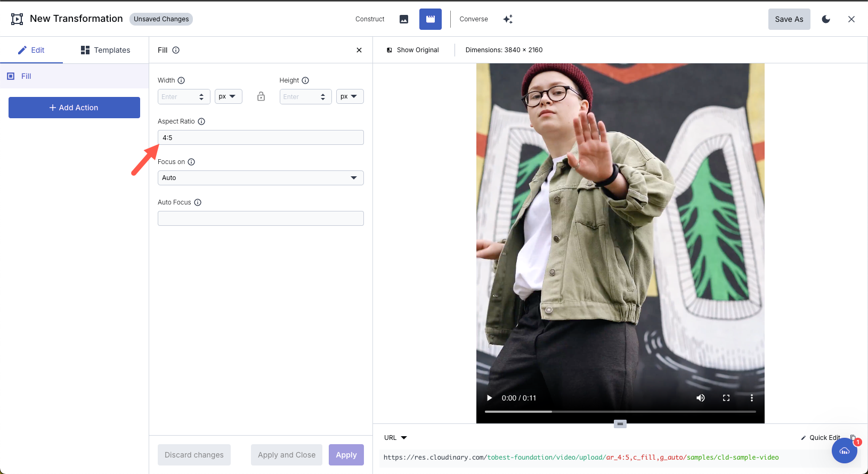Viewport: 868px width, 474px height.
Task: Click Discard changes button
Action: coord(194,455)
